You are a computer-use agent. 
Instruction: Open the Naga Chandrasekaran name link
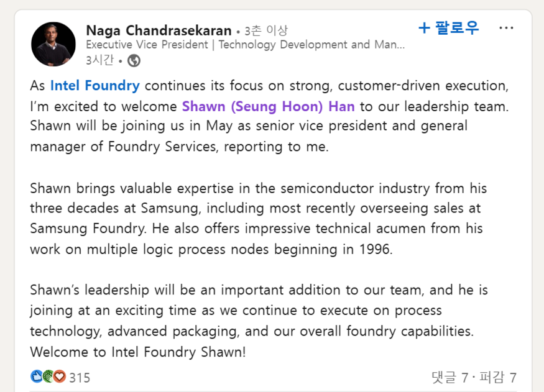coord(159,30)
